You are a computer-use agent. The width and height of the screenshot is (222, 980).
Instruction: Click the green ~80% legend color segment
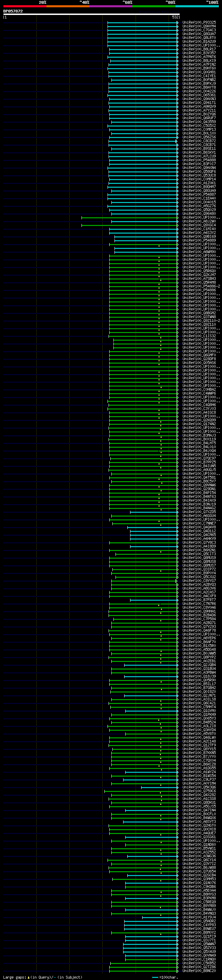point(154,6)
